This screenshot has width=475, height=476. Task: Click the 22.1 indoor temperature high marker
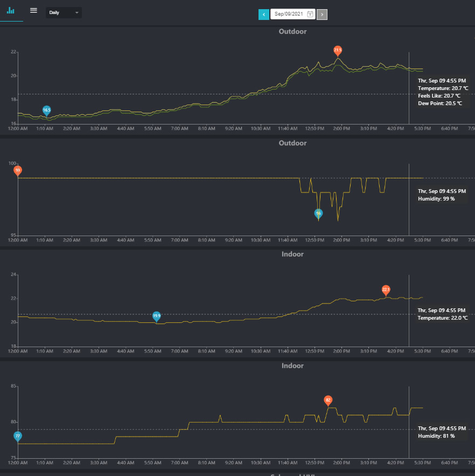[x=386, y=289]
